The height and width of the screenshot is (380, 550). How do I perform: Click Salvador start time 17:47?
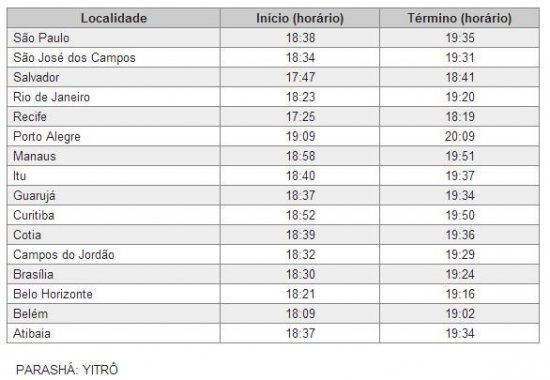tap(300, 77)
